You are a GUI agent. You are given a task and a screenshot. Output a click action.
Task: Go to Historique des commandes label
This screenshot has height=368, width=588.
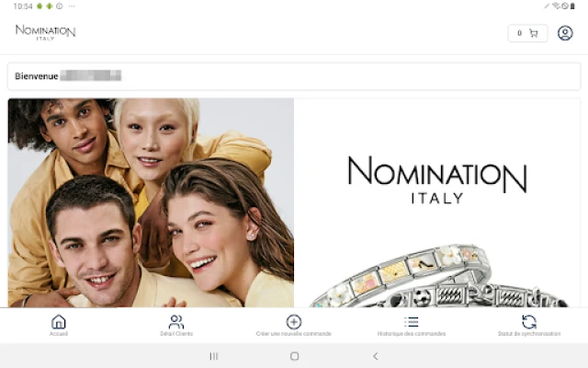coord(412,333)
